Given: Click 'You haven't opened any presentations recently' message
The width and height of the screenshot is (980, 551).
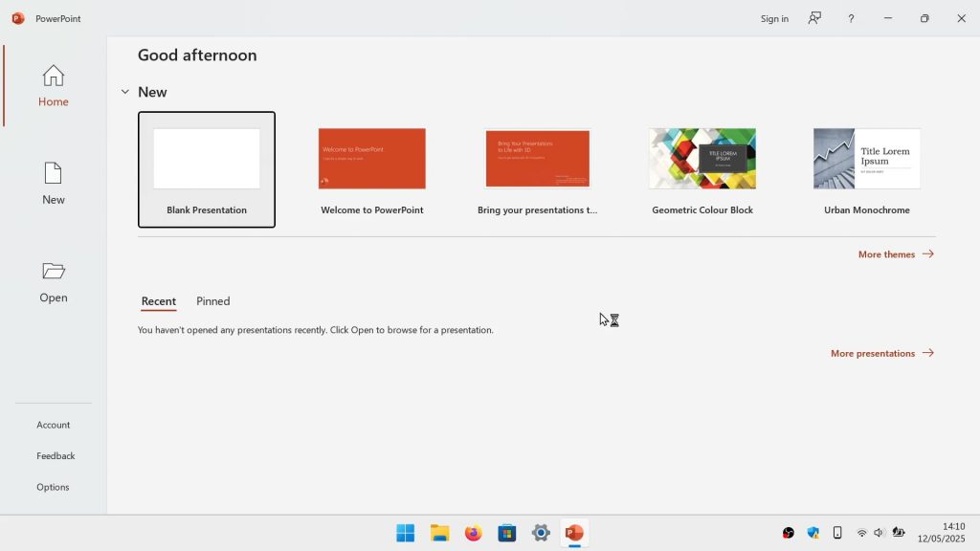Looking at the screenshot, I should [315, 330].
